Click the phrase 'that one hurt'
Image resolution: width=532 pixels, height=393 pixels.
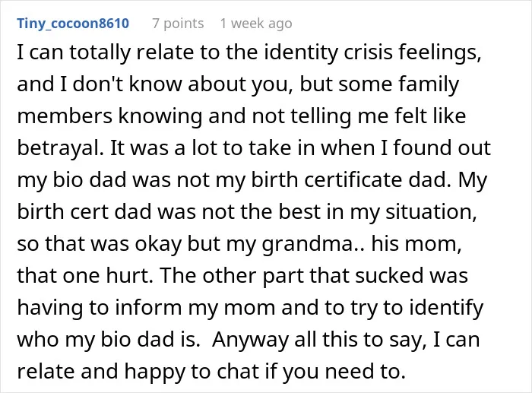click(x=82, y=276)
